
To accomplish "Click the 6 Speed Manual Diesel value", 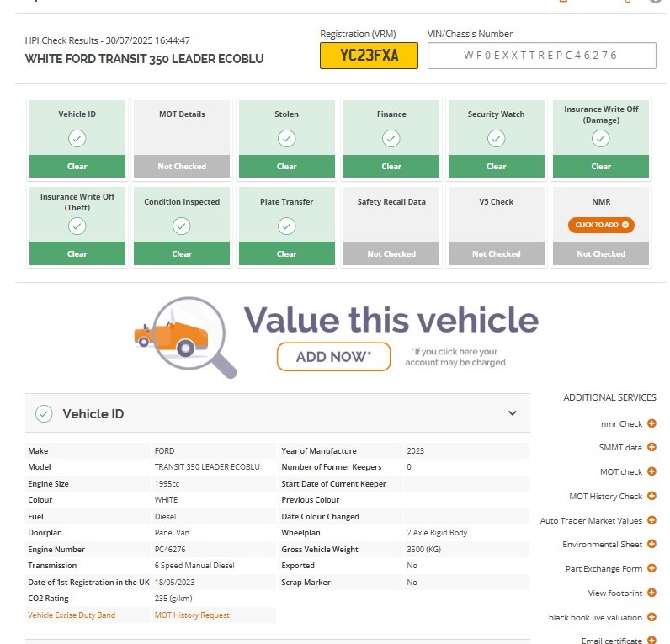I will pyautogui.click(x=194, y=566).
